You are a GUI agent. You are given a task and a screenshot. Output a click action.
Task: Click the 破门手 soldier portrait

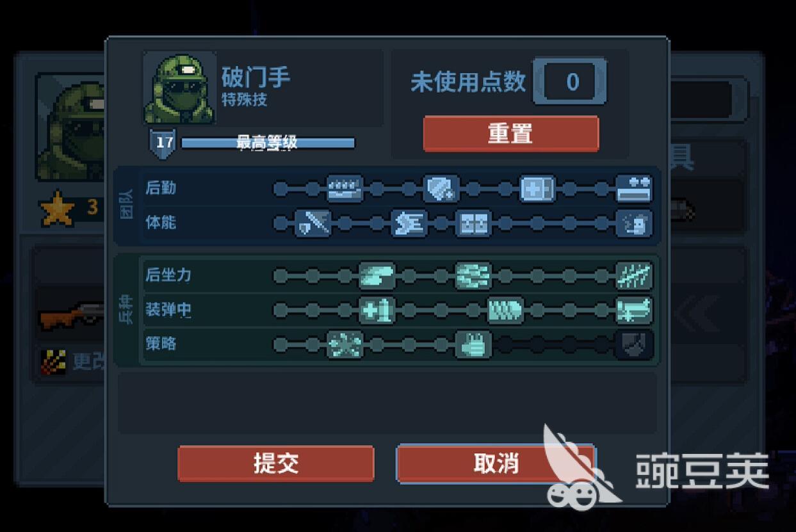coord(180,88)
